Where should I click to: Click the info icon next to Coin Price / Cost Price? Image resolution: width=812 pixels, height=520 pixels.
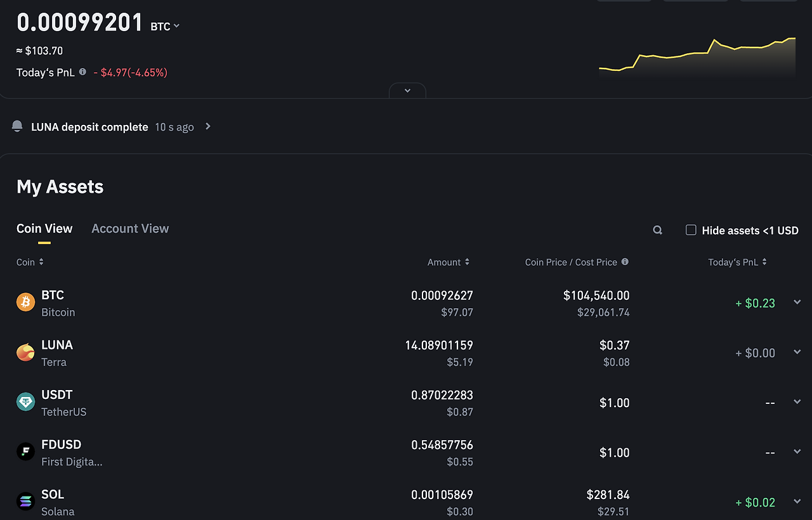coord(625,261)
